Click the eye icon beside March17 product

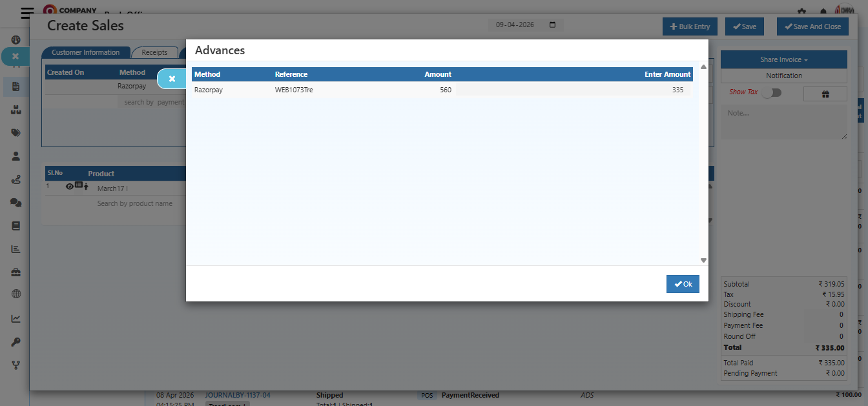pos(69,186)
